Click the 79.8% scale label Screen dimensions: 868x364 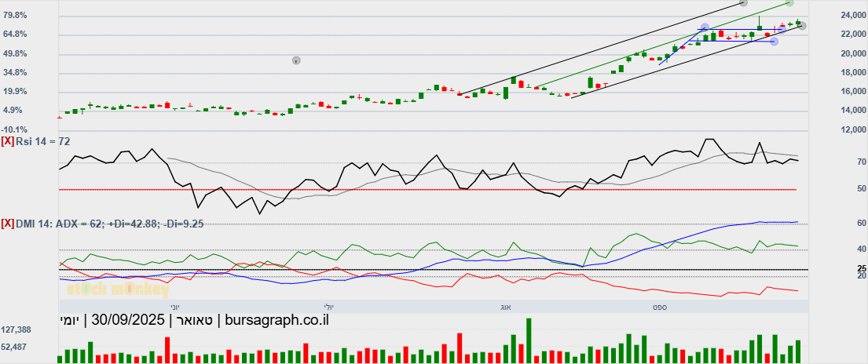[16, 15]
